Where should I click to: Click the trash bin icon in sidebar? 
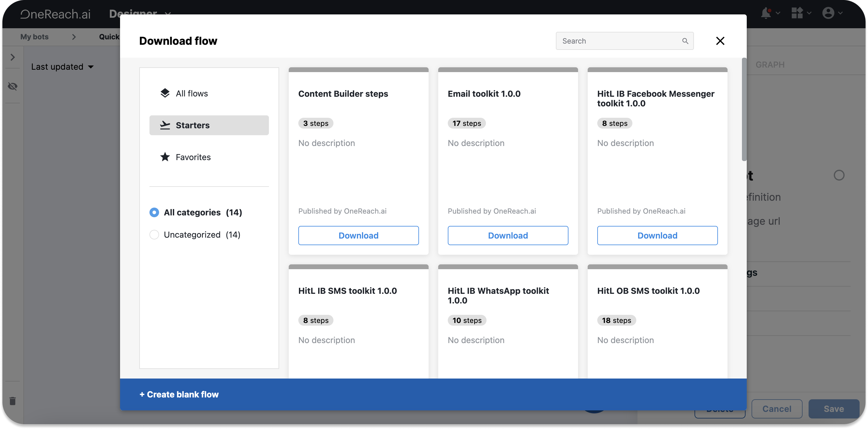pyautogui.click(x=13, y=401)
